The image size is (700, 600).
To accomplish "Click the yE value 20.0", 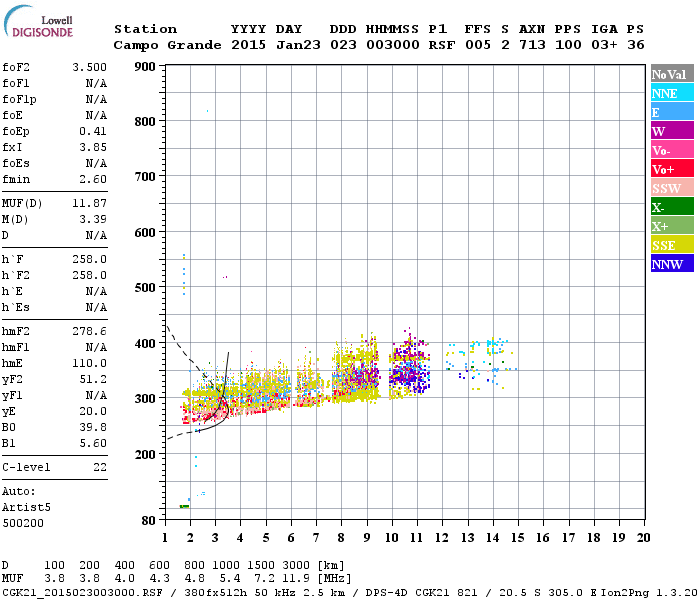I will [93, 411].
